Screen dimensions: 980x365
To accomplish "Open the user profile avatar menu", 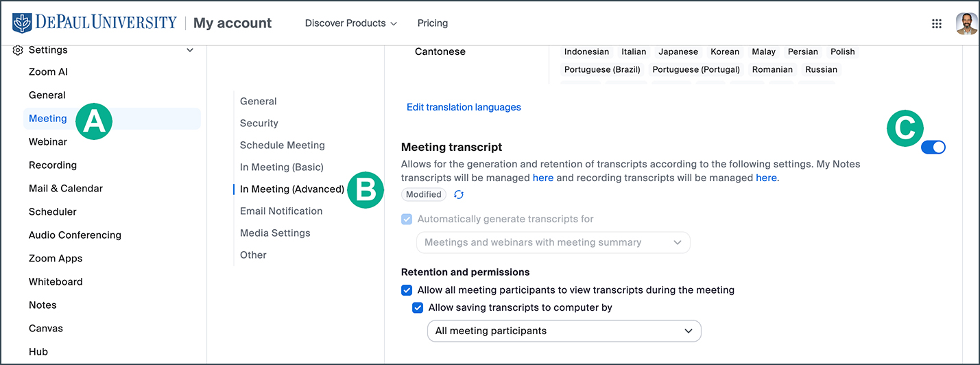I will click(x=966, y=23).
